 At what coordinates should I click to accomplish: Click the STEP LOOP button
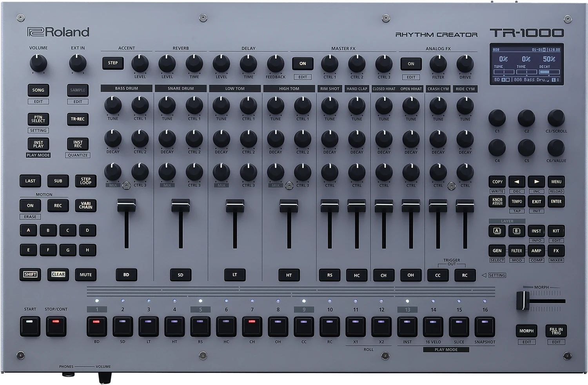tap(85, 181)
